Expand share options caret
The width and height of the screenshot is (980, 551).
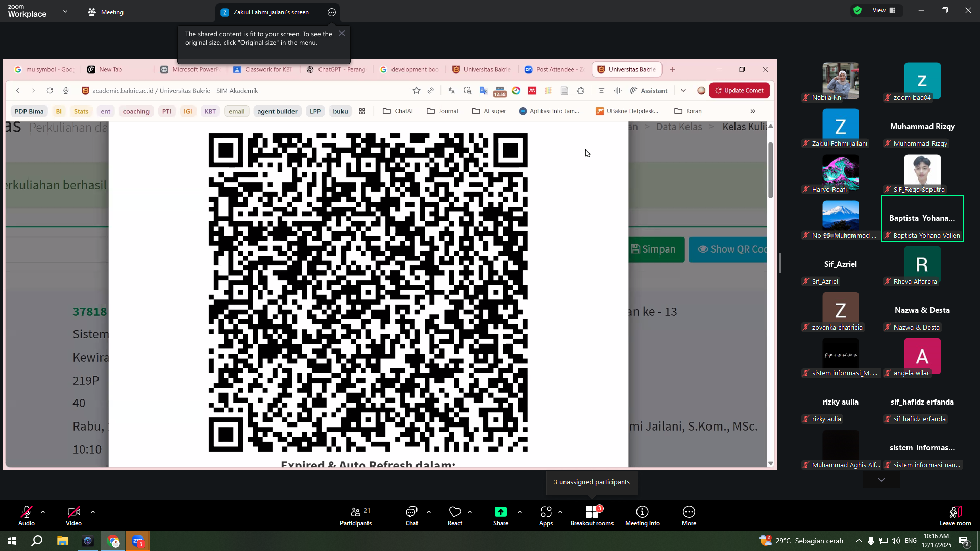tap(520, 512)
